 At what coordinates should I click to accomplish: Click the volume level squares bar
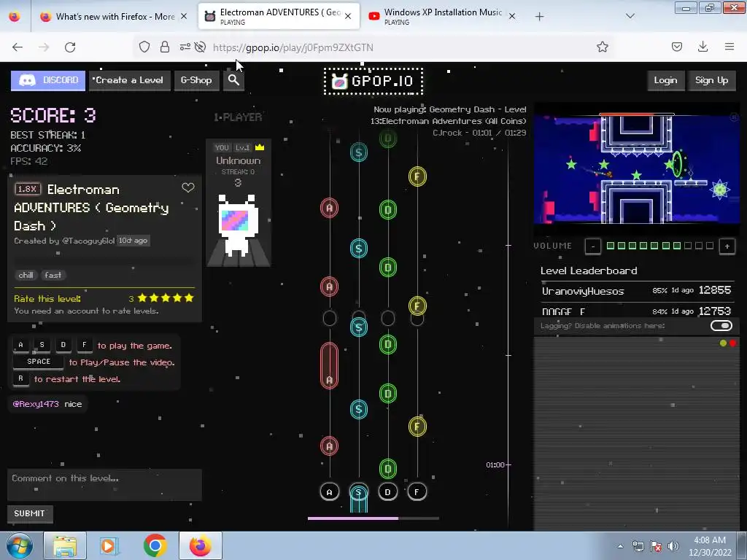click(659, 246)
